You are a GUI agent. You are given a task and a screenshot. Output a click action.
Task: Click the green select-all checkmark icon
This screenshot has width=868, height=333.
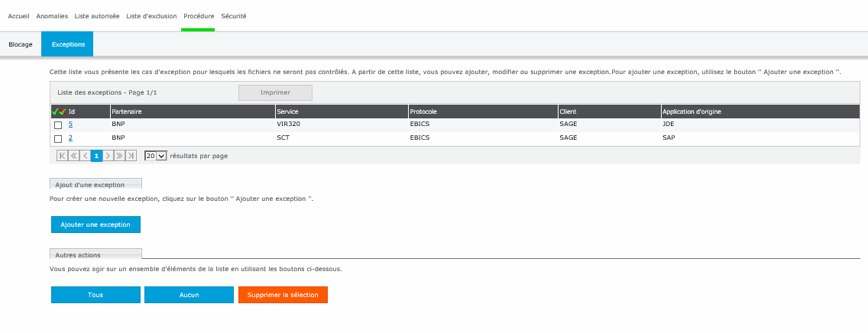[x=55, y=112]
